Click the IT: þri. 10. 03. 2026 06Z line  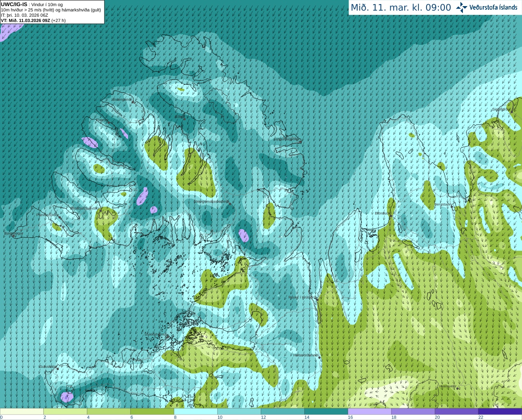coord(24,15)
